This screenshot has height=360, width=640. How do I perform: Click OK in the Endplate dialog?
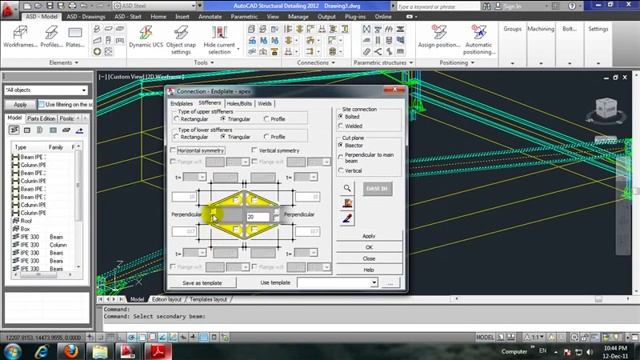pos(369,247)
